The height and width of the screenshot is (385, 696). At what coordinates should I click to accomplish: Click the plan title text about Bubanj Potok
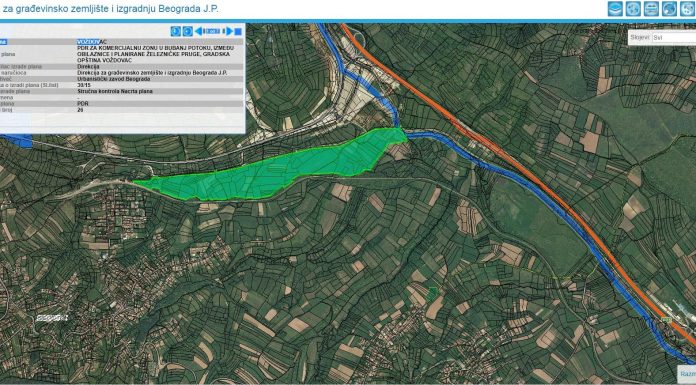click(x=154, y=54)
